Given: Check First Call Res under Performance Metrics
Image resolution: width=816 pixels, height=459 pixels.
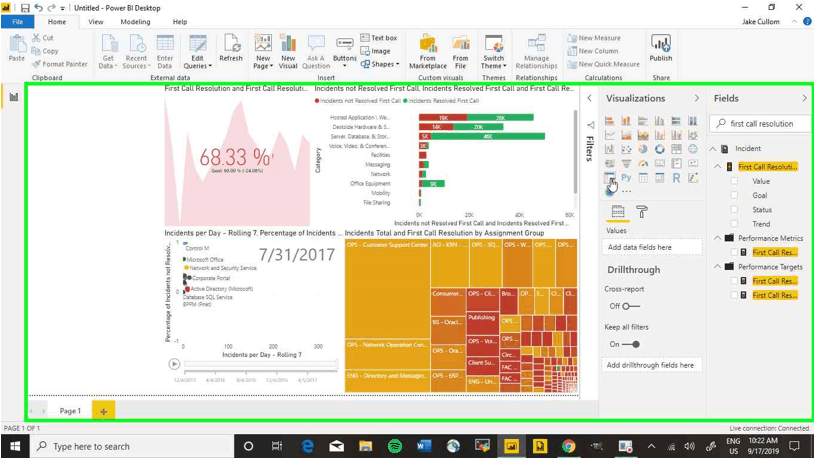Looking at the screenshot, I should [x=734, y=252].
